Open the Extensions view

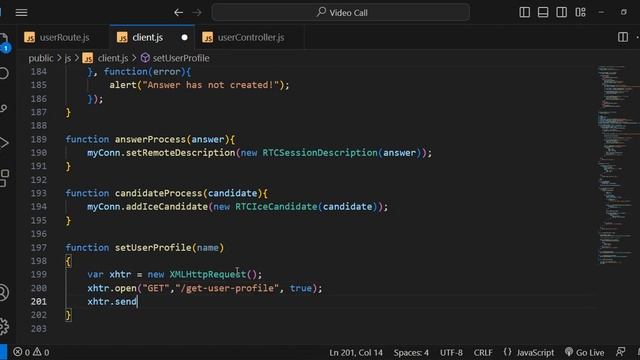(4, 178)
